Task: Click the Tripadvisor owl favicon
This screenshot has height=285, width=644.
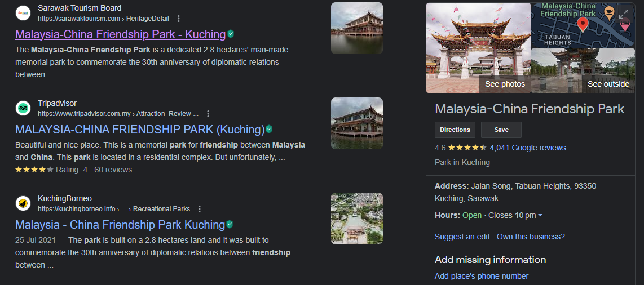Action: 23,108
